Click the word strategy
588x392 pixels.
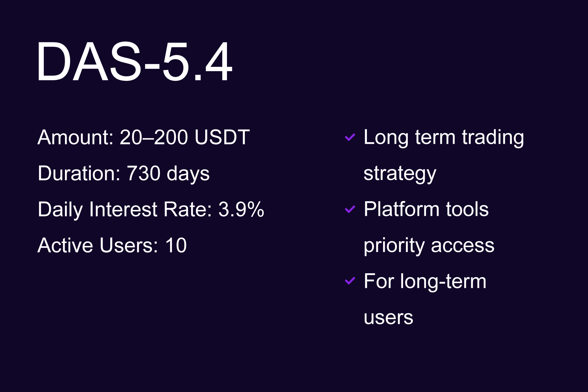tap(400, 173)
